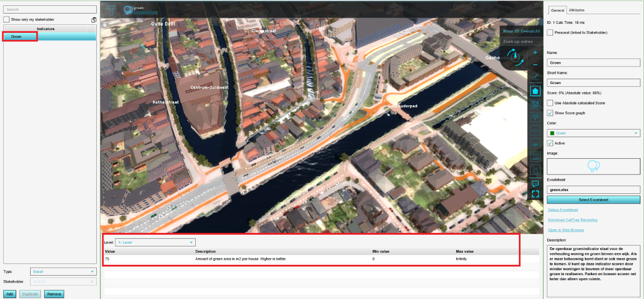This screenshot has height=299, width=644.
Task: Open the Type Excel dropdown
Action: (x=63, y=272)
